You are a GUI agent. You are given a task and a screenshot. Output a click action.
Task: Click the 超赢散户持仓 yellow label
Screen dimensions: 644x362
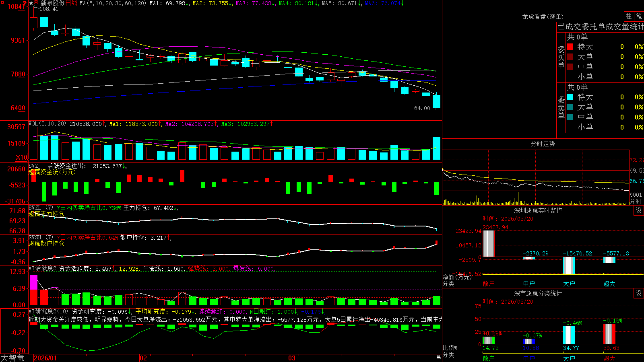coord(46,244)
